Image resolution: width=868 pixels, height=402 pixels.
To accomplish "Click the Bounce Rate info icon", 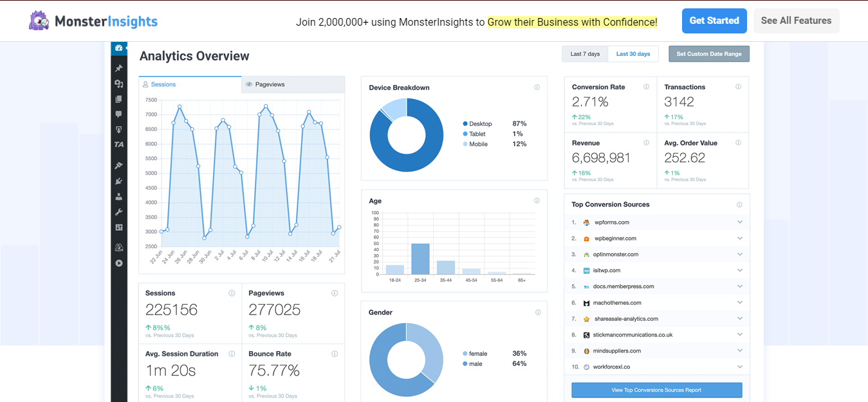I will (335, 354).
